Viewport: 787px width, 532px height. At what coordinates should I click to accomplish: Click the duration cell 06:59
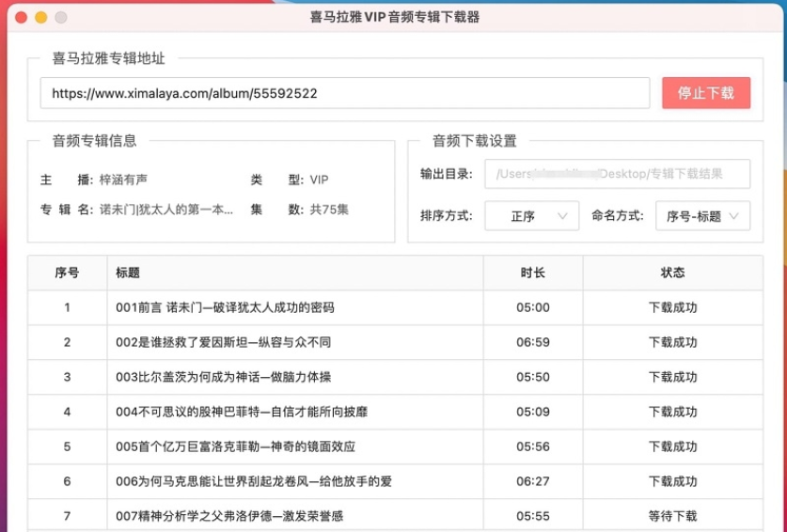tap(533, 342)
